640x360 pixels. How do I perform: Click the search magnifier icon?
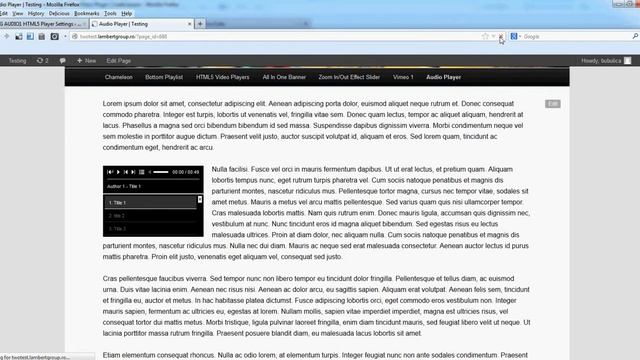[x=635, y=36]
